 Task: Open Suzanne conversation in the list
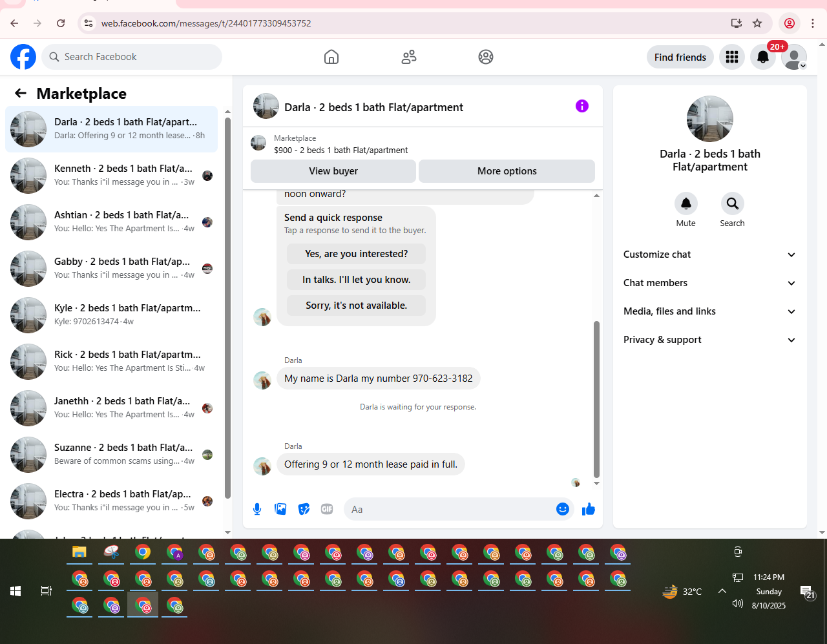coord(111,455)
